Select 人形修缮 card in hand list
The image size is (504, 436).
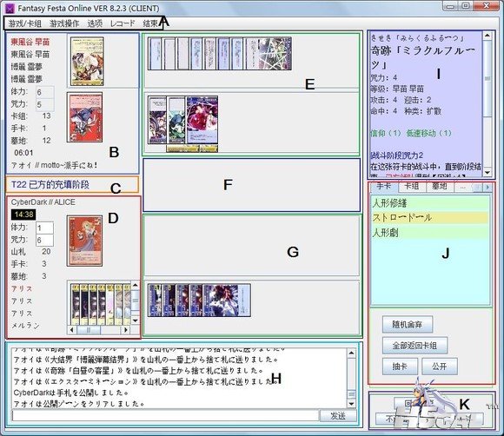[430, 203]
